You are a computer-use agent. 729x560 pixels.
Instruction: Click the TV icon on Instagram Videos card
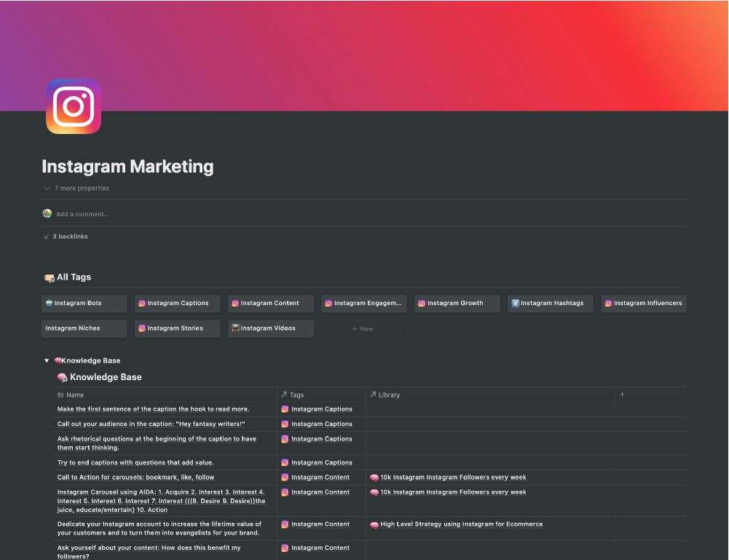click(x=235, y=328)
